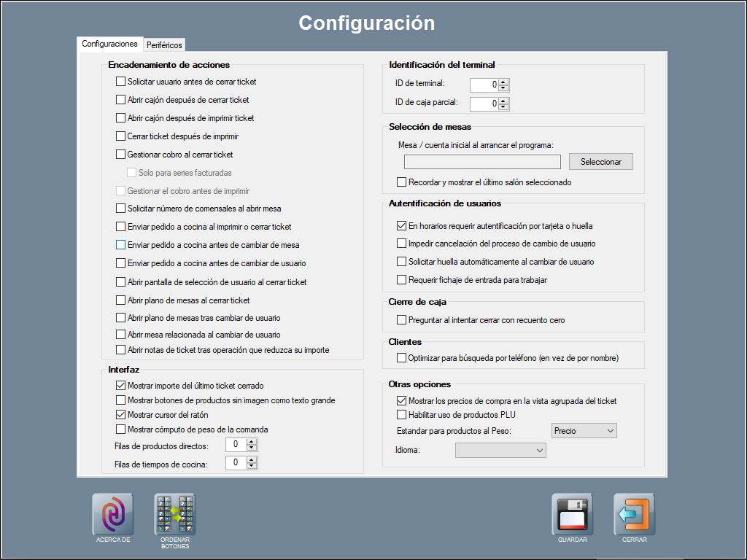Expand the Idioma language dropdown
The image size is (747, 560).
point(500,451)
